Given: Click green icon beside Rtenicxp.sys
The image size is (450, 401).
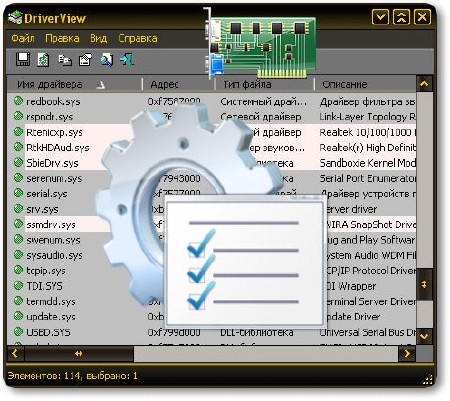Looking at the screenshot, I should pos(18,132).
